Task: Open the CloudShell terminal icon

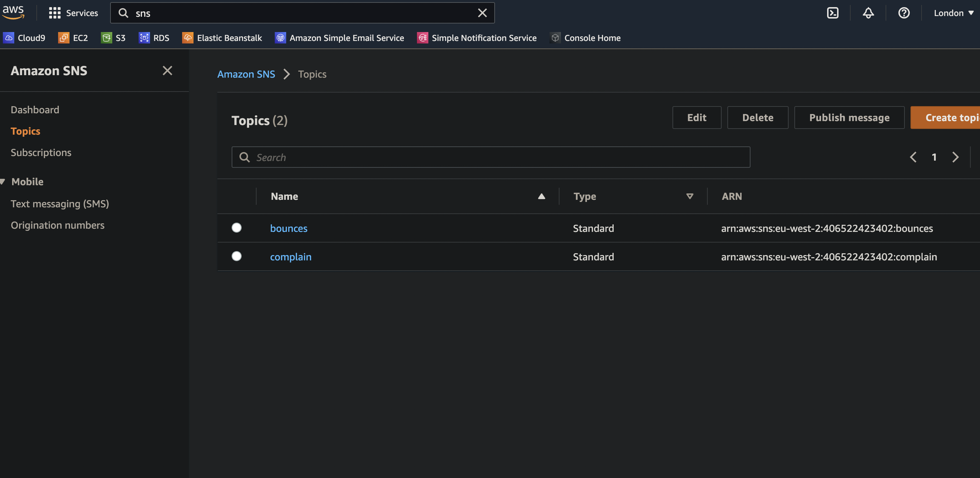Action: (x=832, y=13)
